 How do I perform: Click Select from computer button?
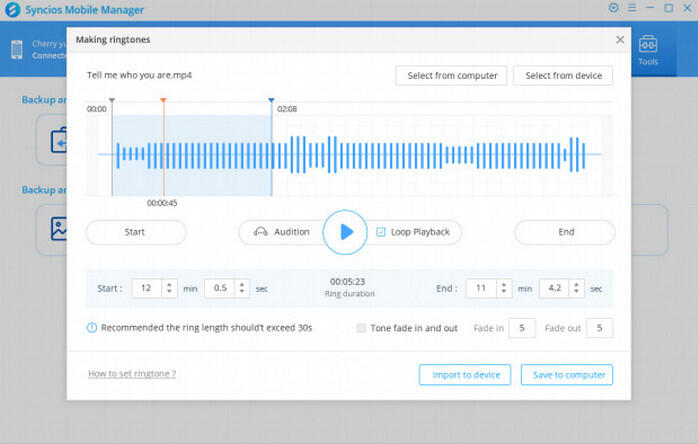point(451,76)
